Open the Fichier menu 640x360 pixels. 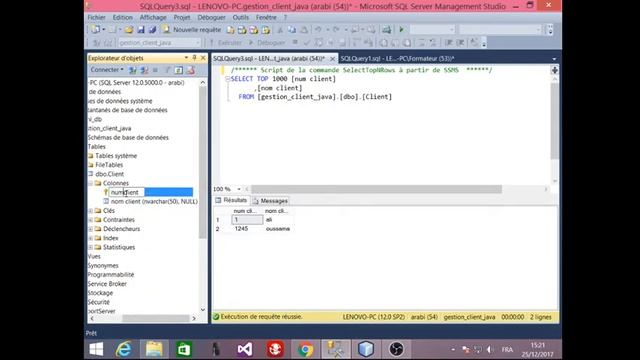tap(96, 18)
